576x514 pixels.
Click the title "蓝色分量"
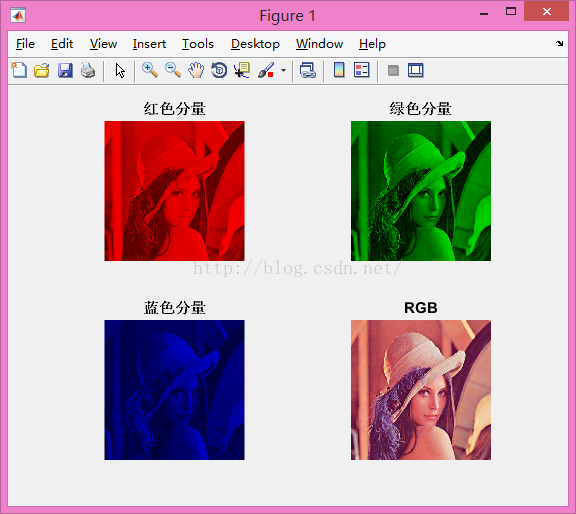[x=174, y=308]
